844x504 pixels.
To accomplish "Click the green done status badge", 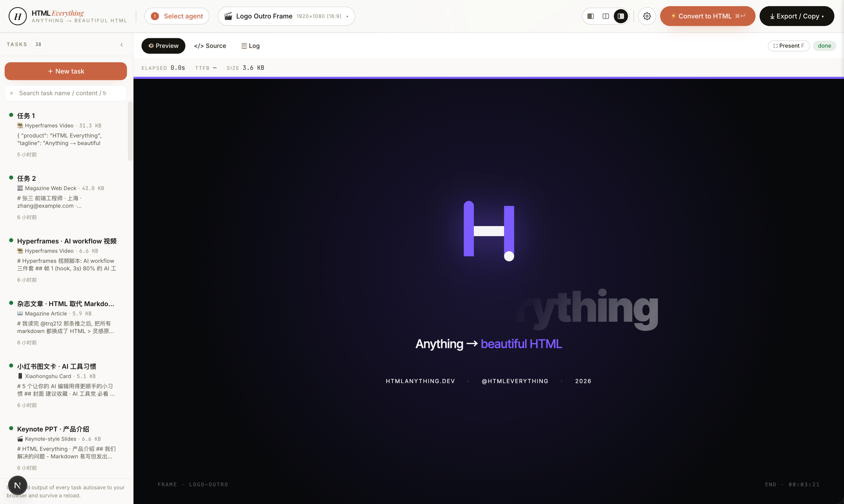I will click(824, 46).
